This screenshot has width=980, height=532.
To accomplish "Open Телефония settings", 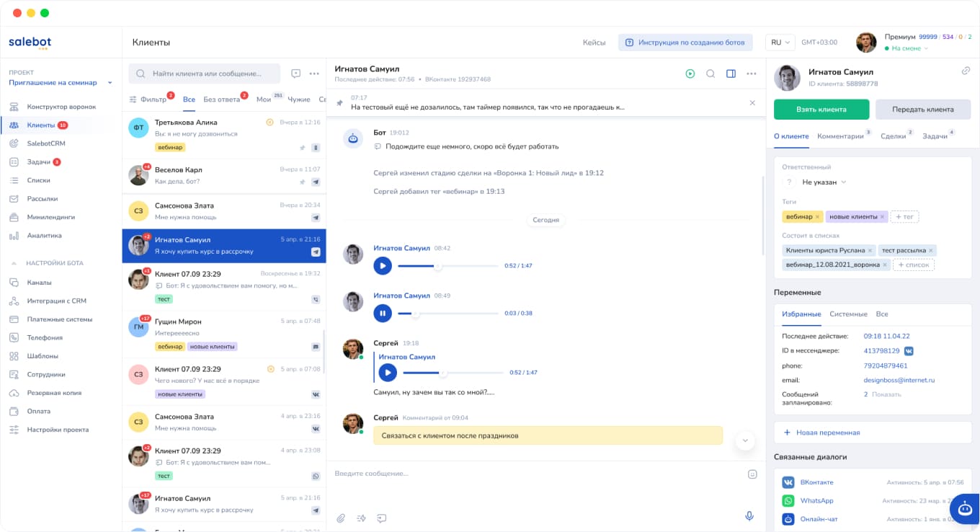I will (x=45, y=337).
